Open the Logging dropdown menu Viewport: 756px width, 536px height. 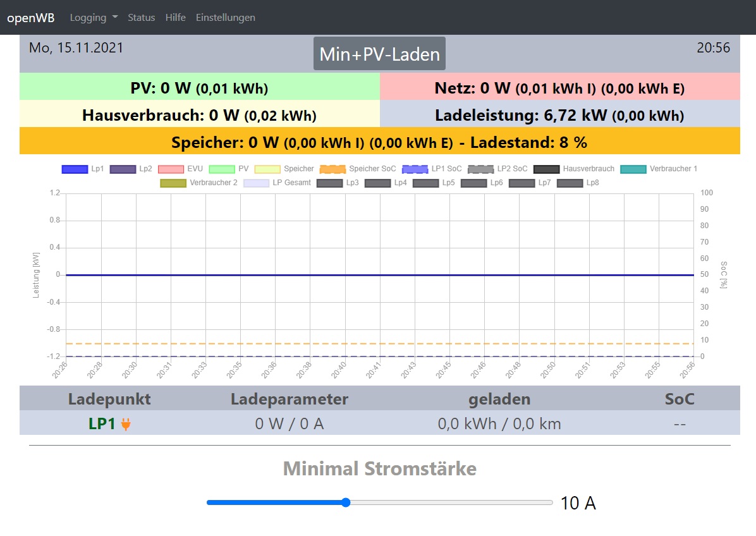[94, 18]
